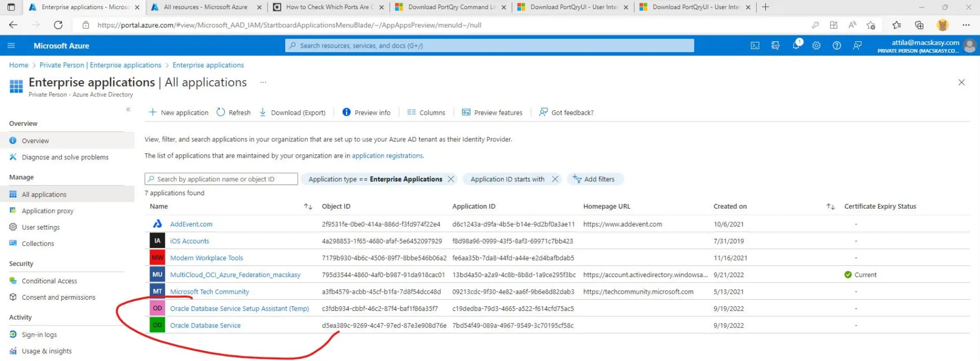Switch to Download PortQry Command Line tab

pos(450,7)
